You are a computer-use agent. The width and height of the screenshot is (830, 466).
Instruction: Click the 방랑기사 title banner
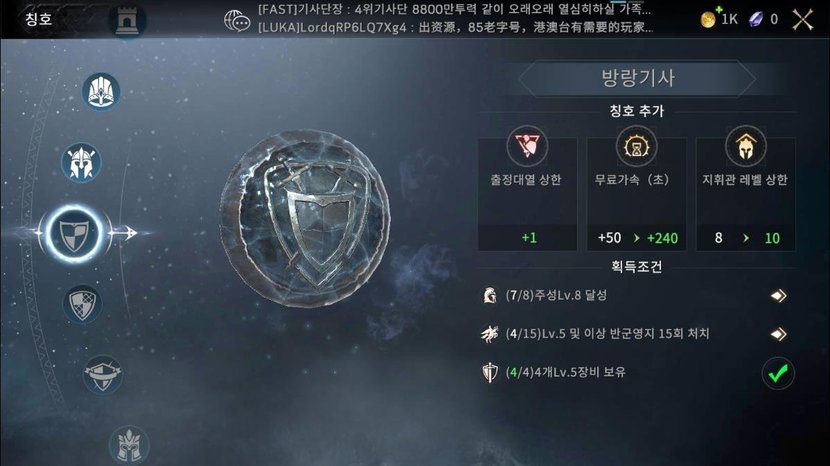tap(637, 78)
